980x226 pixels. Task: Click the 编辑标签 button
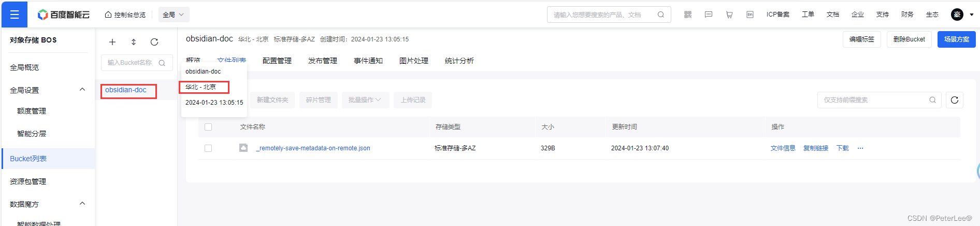862,39
